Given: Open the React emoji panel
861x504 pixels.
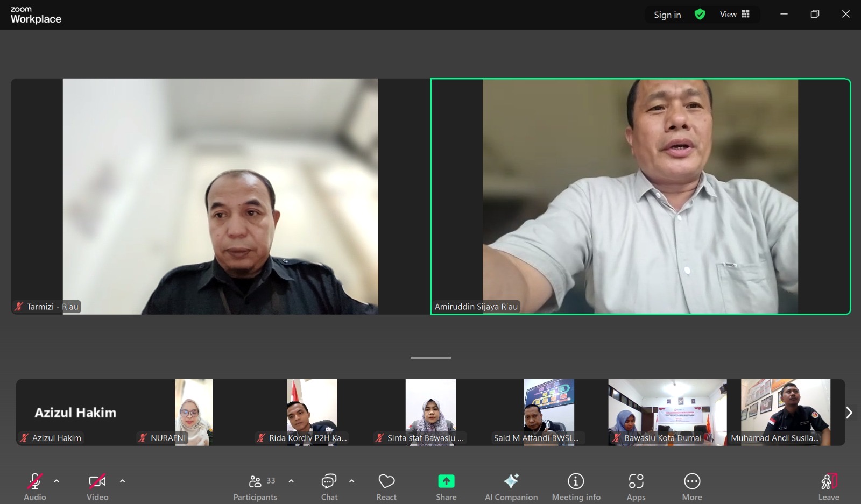Looking at the screenshot, I should pyautogui.click(x=386, y=481).
